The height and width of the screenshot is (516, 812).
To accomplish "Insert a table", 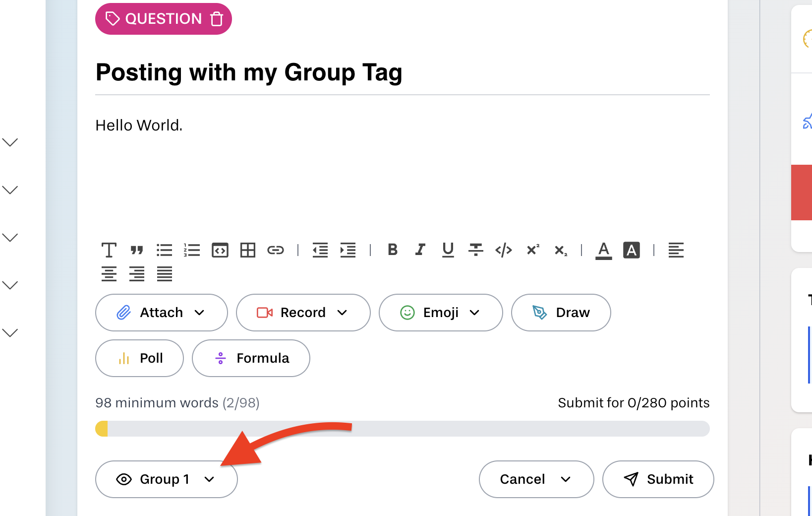I will click(x=248, y=250).
